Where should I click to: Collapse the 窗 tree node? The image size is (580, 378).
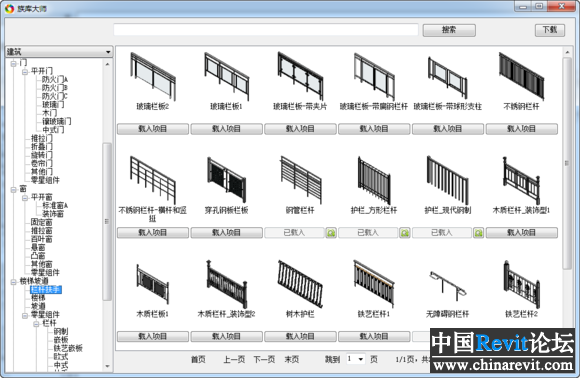coord(13,190)
